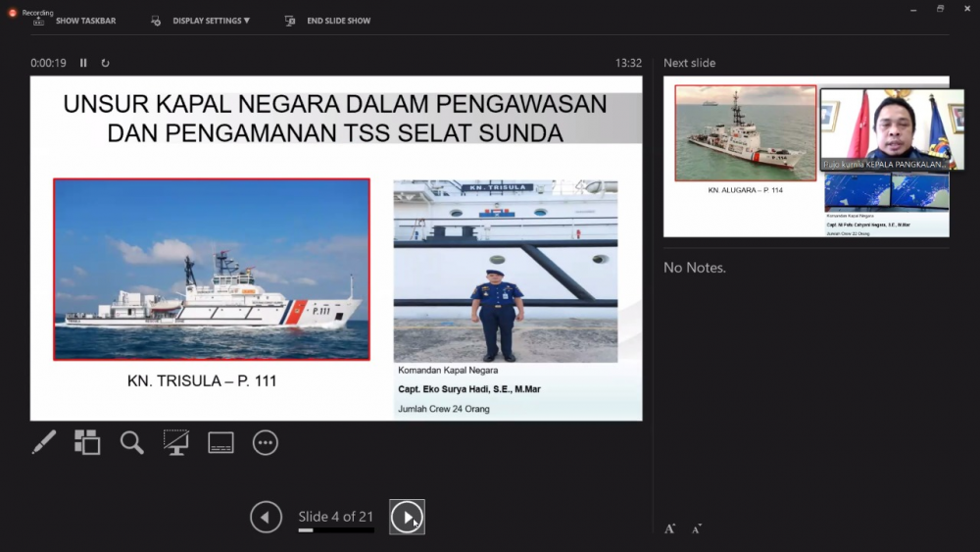Toggle black or unblack slide show
Image resolution: width=980 pixels, height=552 pixels.
176,442
